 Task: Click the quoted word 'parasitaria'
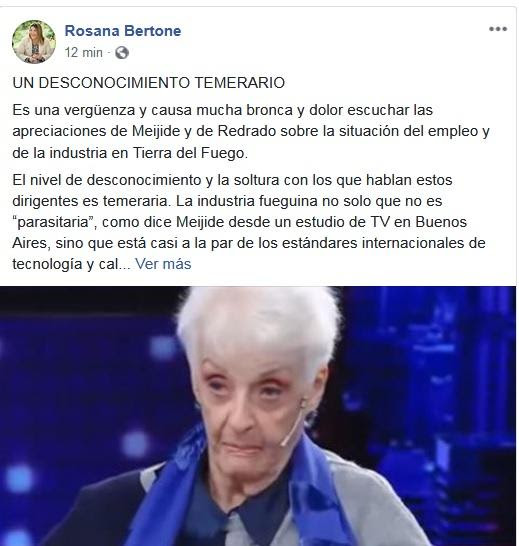pos(54,222)
